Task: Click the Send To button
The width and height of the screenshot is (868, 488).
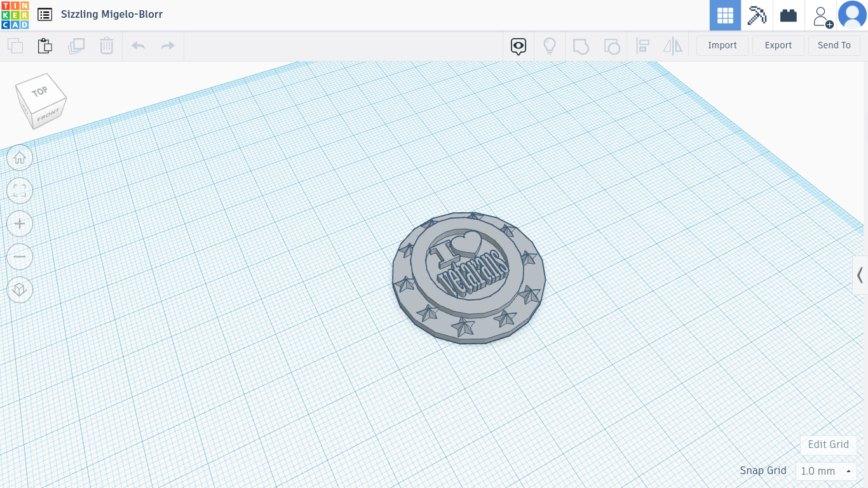Action: coord(834,45)
